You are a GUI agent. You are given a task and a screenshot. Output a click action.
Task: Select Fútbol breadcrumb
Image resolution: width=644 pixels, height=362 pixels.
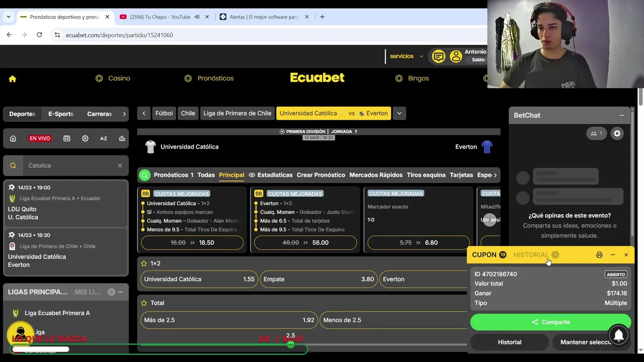click(x=164, y=113)
